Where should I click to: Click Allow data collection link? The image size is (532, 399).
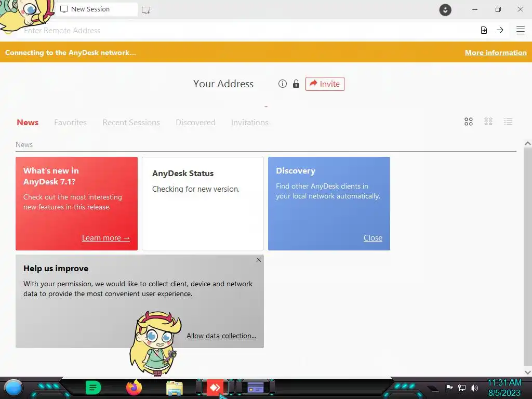click(x=221, y=336)
